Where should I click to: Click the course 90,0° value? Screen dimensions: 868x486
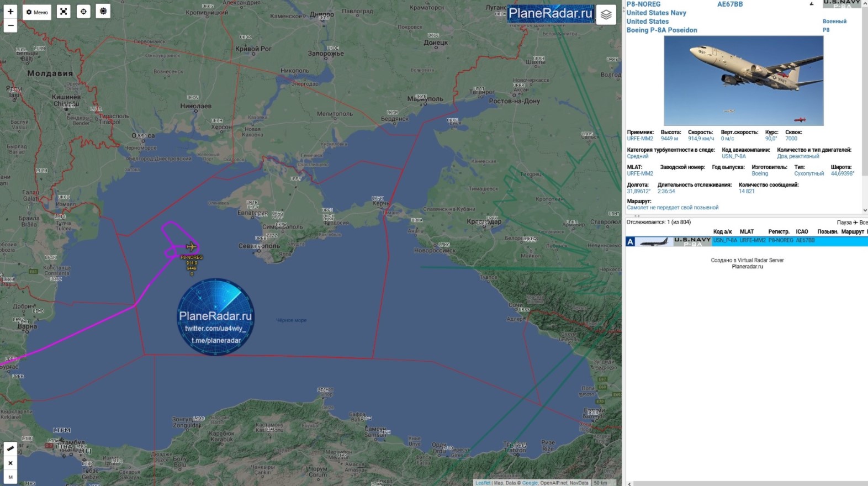771,139
